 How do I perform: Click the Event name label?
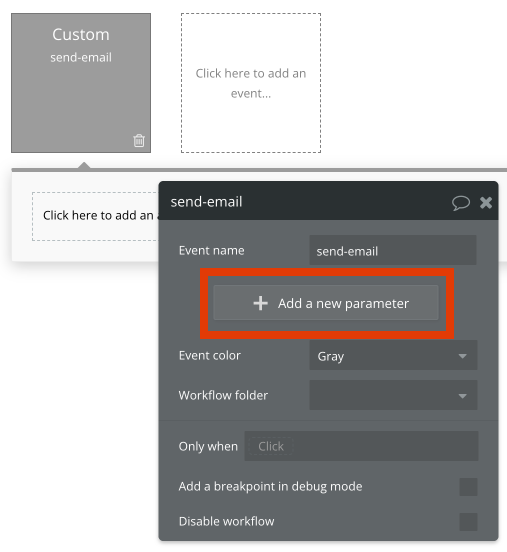pos(211,250)
